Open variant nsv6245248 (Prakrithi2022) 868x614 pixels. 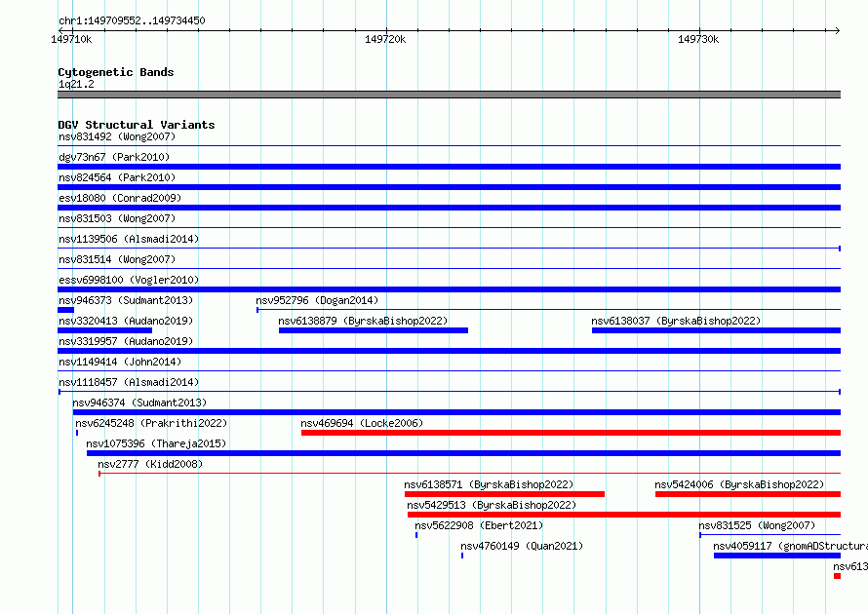(151, 423)
